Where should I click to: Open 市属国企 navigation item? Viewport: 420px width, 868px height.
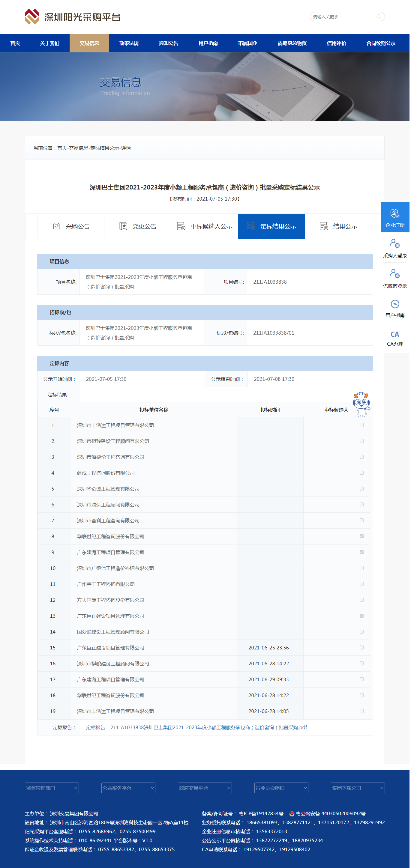coord(248,43)
